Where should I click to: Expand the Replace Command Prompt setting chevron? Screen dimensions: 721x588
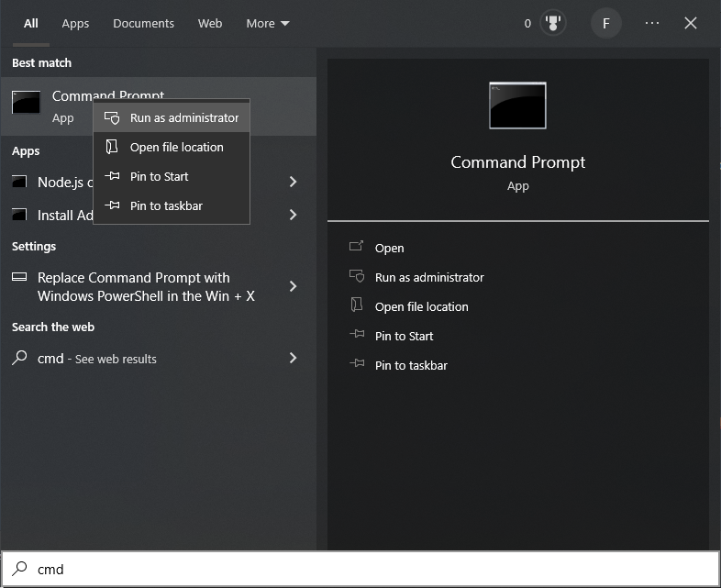click(x=293, y=286)
